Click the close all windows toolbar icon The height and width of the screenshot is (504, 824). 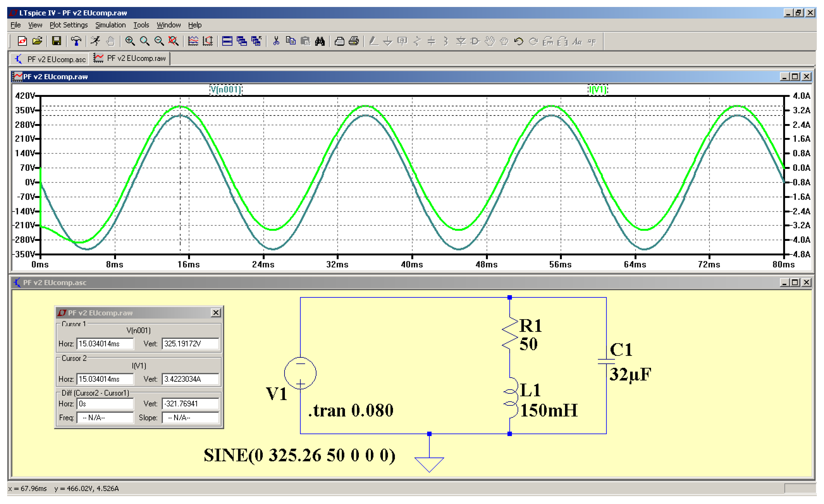[257, 41]
